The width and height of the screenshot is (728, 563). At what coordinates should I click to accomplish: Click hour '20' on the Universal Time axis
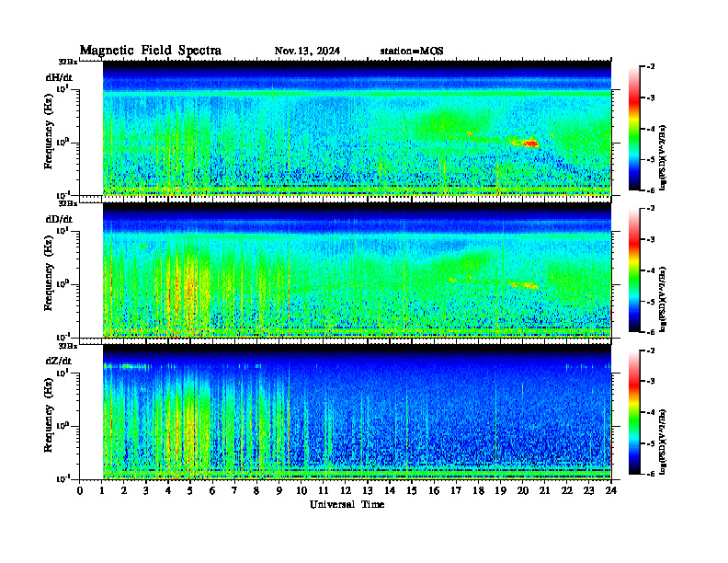click(523, 491)
